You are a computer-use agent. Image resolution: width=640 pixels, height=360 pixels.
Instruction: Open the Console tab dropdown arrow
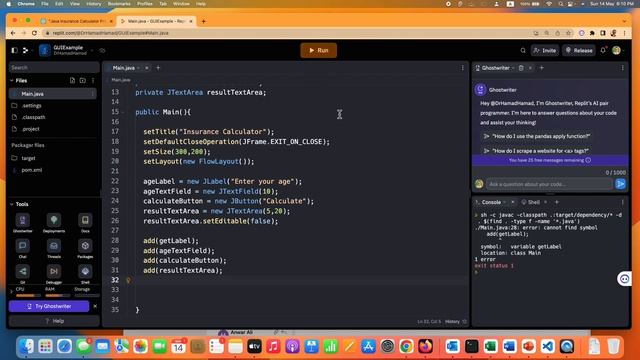pos(504,202)
